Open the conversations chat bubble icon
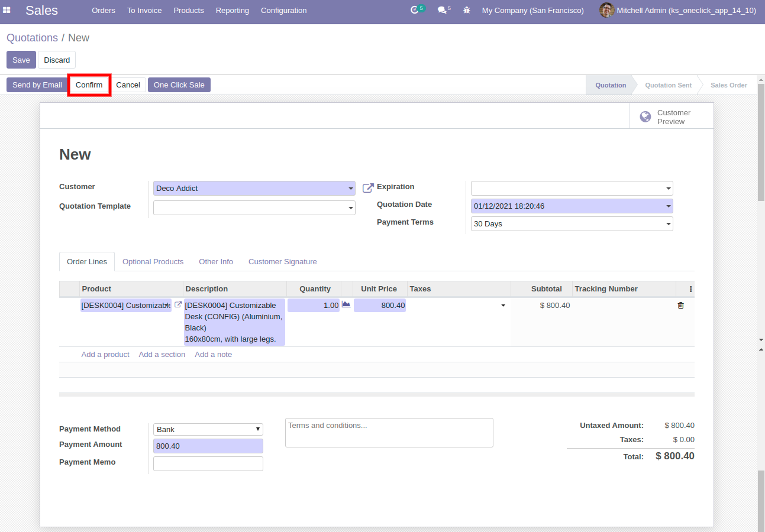Screen dimensions: 765x532 pyautogui.click(x=442, y=11)
